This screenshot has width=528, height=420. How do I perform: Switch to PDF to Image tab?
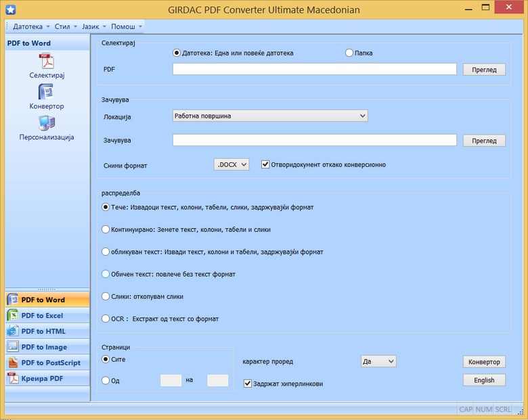point(47,347)
